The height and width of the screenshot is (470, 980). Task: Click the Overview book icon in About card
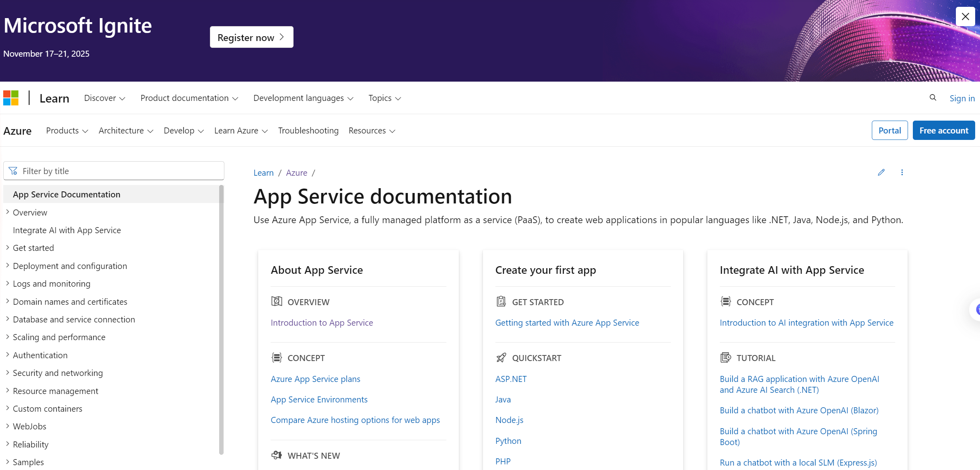click(277, 301)
